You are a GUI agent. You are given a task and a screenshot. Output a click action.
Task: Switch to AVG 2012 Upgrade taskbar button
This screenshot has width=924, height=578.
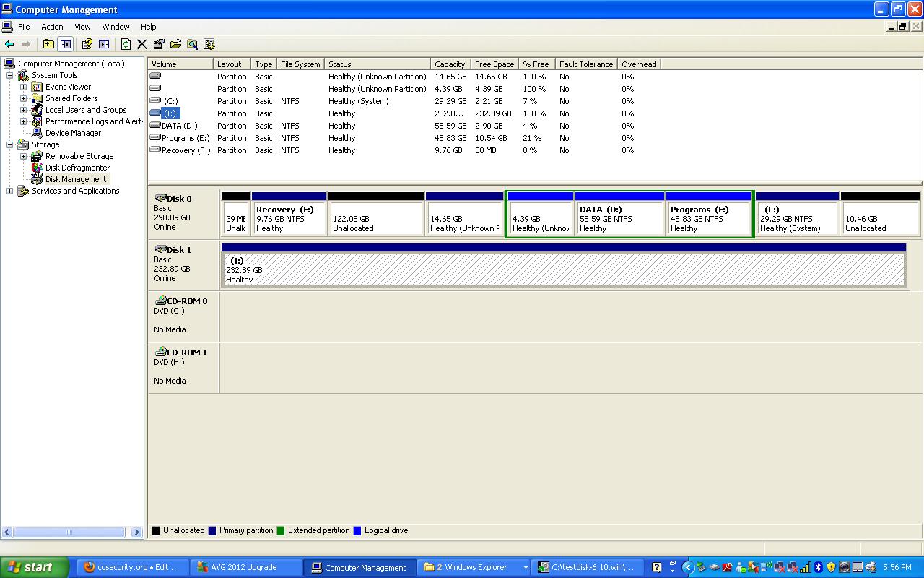[245, 567]
